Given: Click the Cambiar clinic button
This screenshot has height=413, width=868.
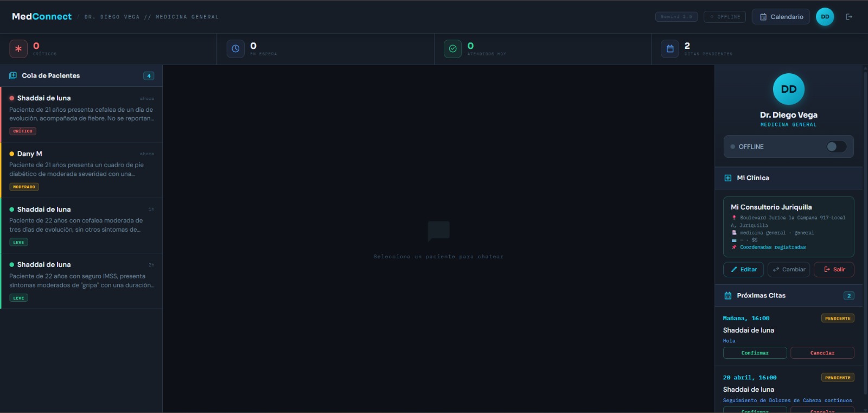Looking at the screenshot, I should tap(788, 270).
